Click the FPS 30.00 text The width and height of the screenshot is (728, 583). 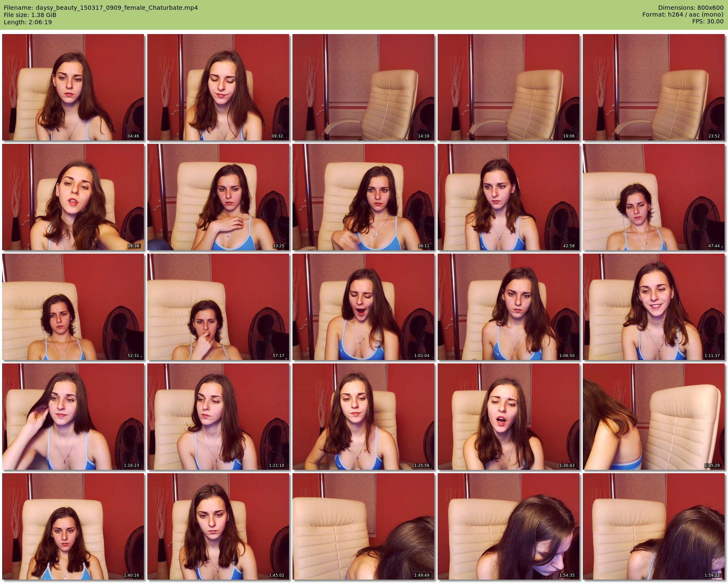(708, 21)
